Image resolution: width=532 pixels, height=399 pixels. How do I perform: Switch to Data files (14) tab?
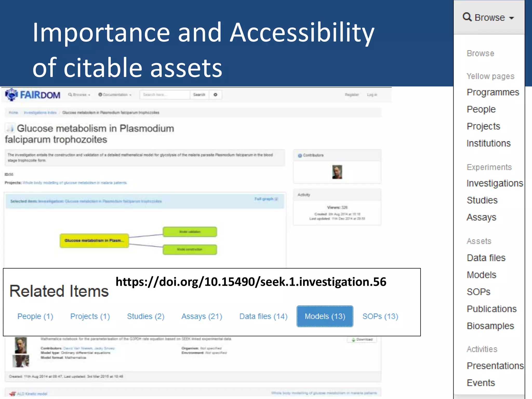pyautogui.click(x=263, y=316)
